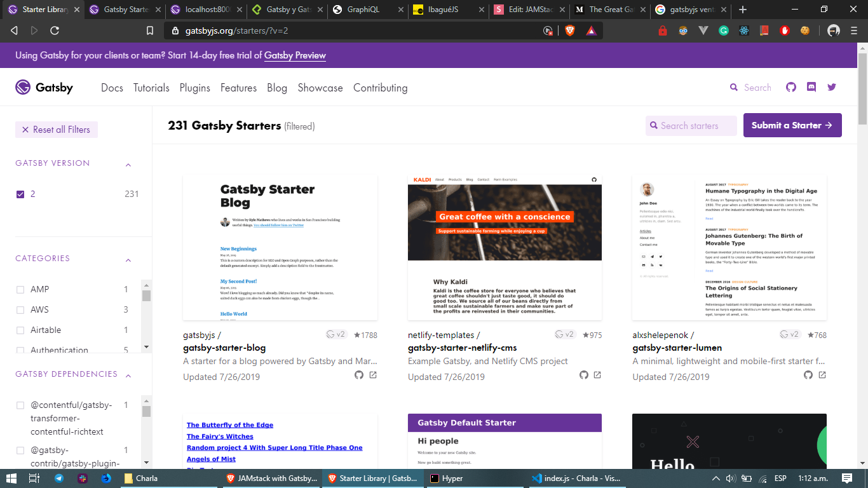Open external demo icon for gatsby-starter-blog
The image size is (868, 488).
tap(373, 375)
